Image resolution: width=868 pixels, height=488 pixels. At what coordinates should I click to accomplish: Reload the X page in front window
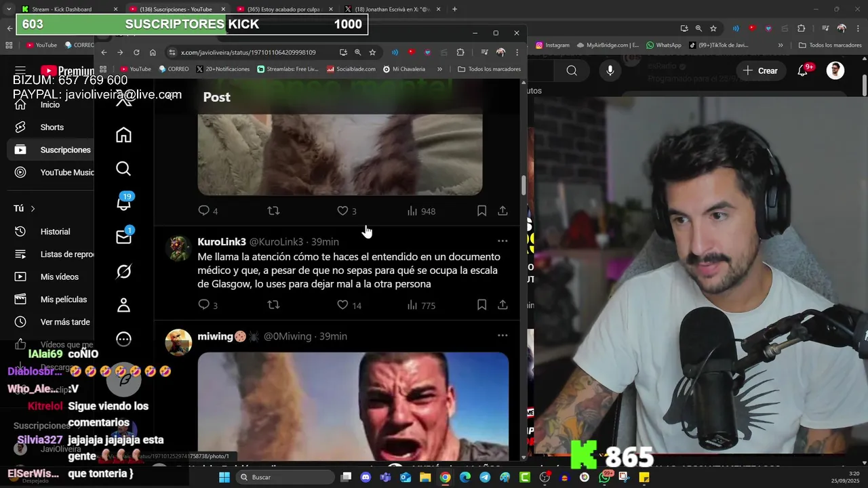(x=136, y=52)
